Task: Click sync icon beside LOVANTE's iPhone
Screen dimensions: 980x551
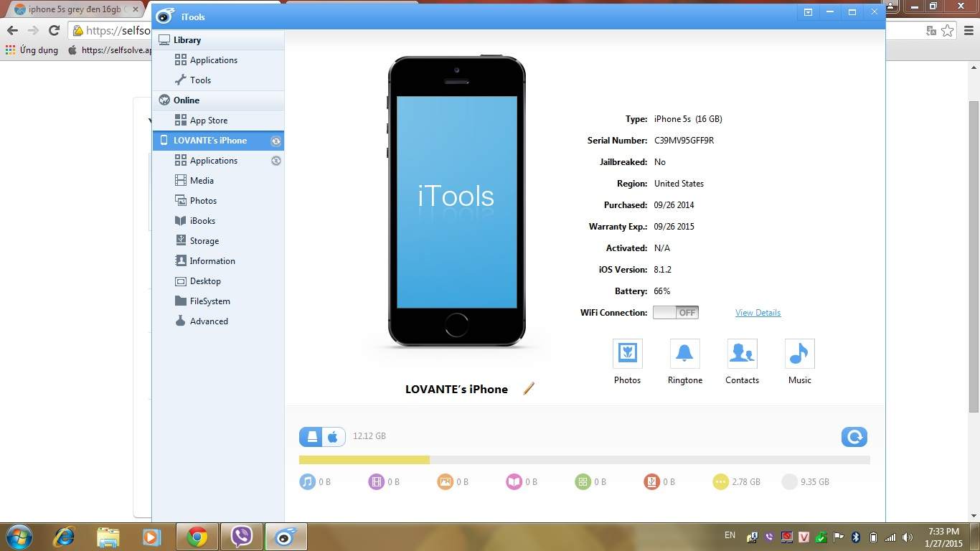Action: (x=275, y=141)
